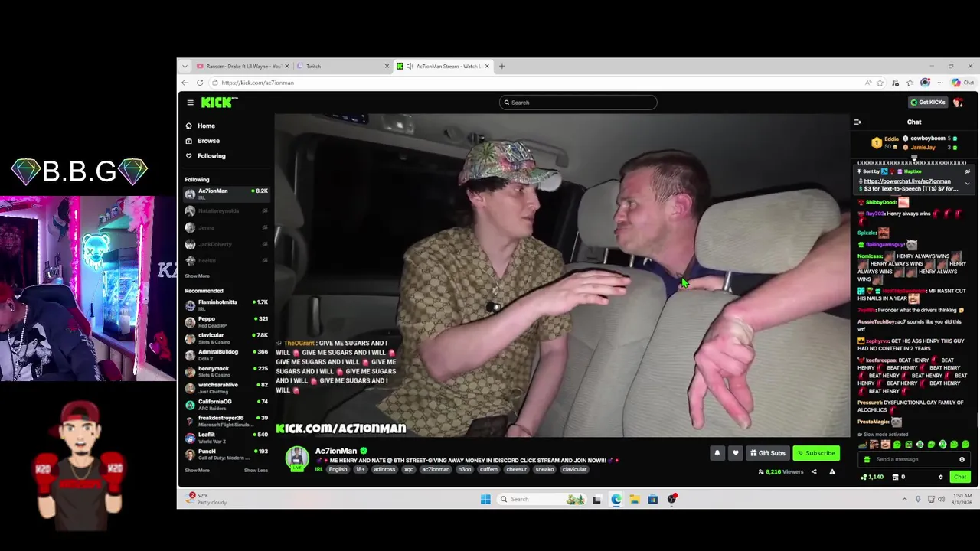Open Ac7ionMan streamer avatar
The image size is (980, 551).
click(297, 458)
